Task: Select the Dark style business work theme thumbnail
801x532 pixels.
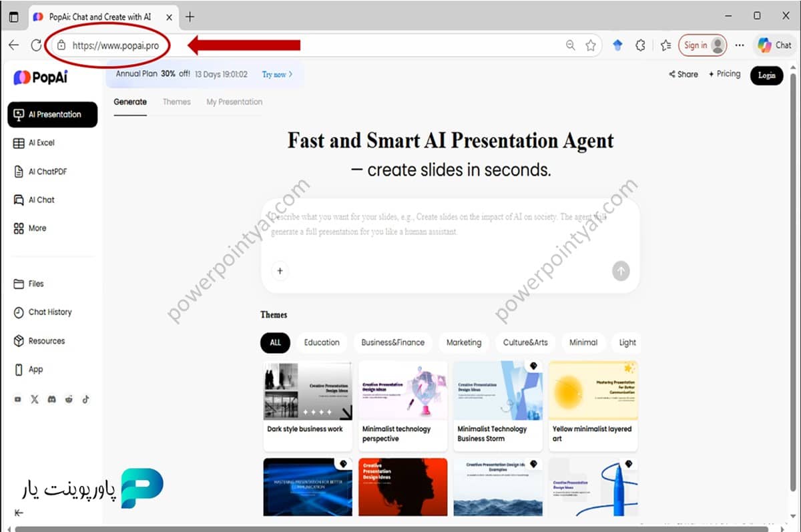Action: pos(307,391)
